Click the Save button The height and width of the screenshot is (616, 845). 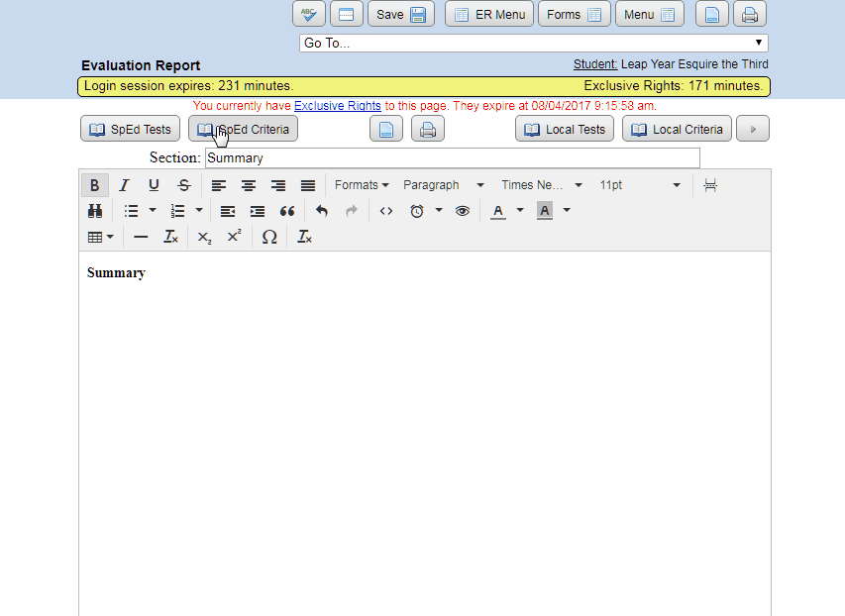coord(401,14)
